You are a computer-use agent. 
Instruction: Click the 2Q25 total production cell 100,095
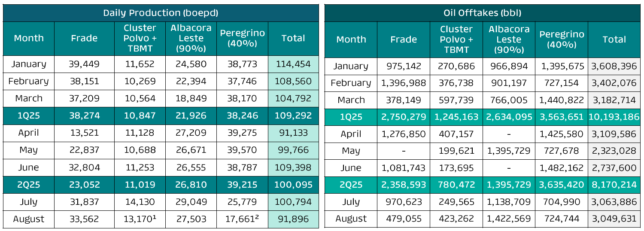pyautogui.click(x=294, y=185)
